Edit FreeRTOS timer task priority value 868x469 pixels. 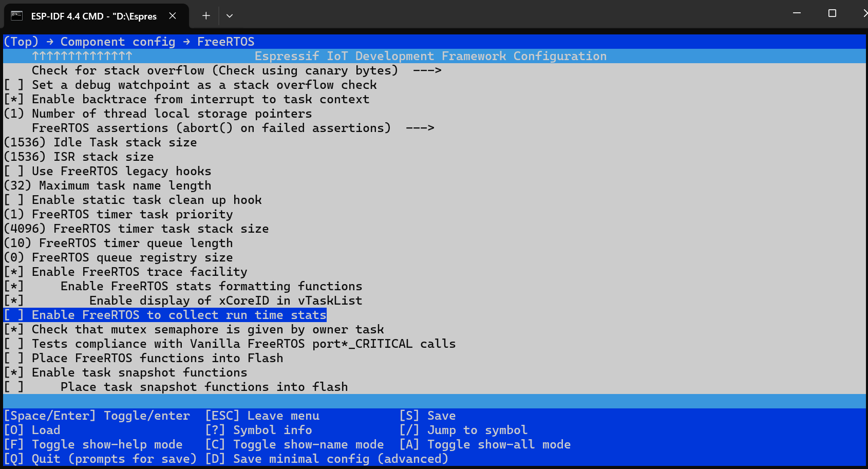(x=118, y=214)
